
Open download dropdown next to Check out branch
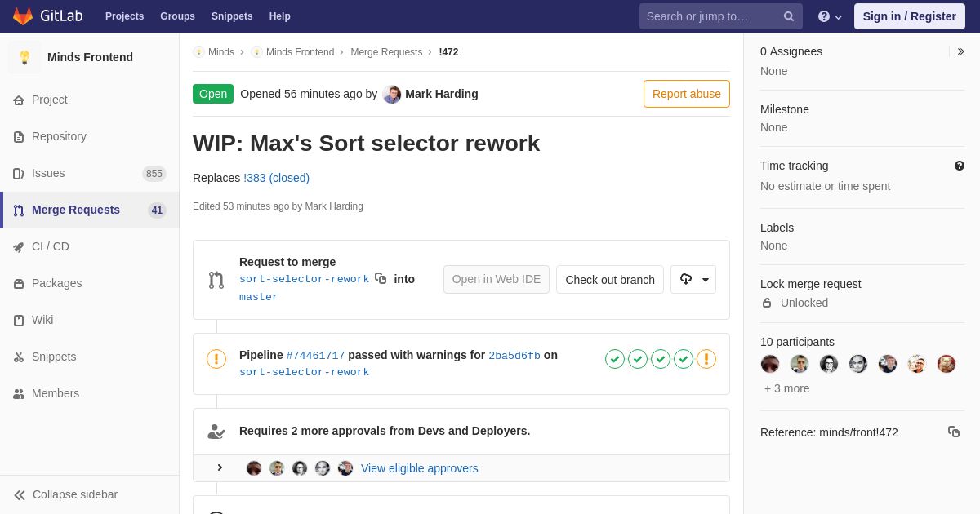click(693, 279)
